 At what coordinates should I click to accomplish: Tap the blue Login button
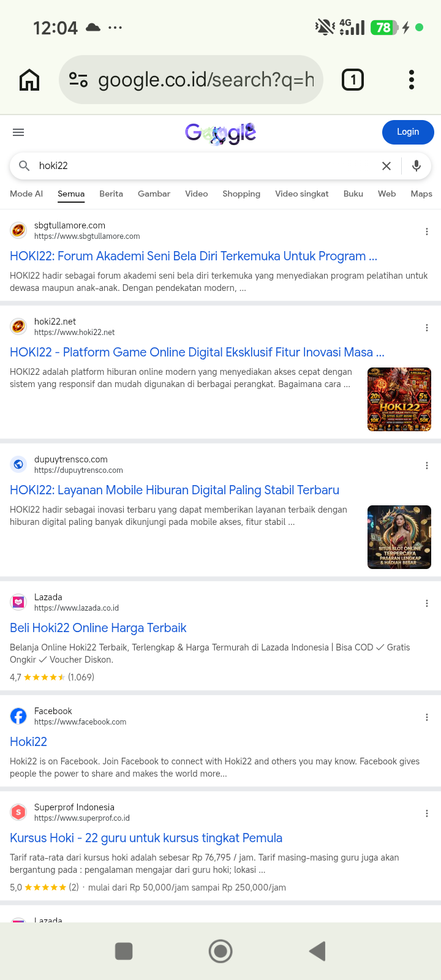point(408,132)
